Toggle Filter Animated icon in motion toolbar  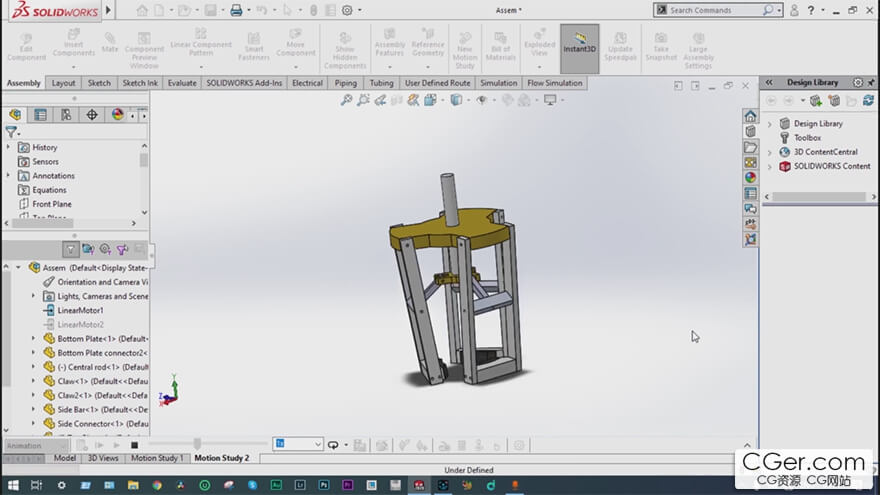pyautogui.click(x=88, y=249)
